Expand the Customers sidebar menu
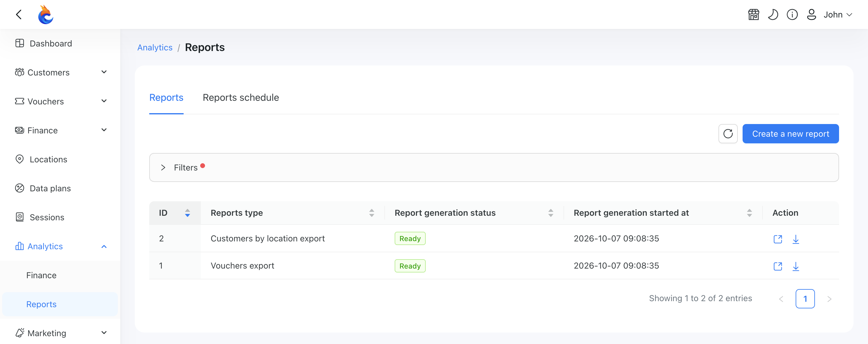This screenshot has height=344, width=868. tap(60, 72)
